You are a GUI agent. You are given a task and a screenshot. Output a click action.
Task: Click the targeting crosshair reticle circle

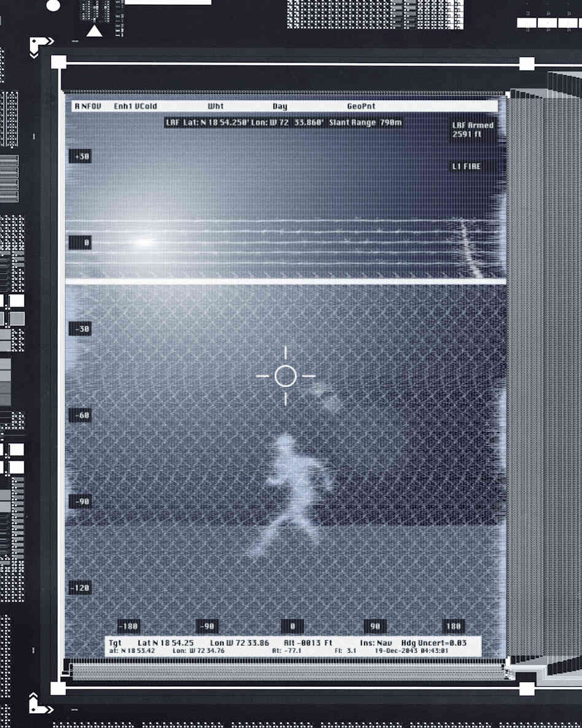point(285,376)
